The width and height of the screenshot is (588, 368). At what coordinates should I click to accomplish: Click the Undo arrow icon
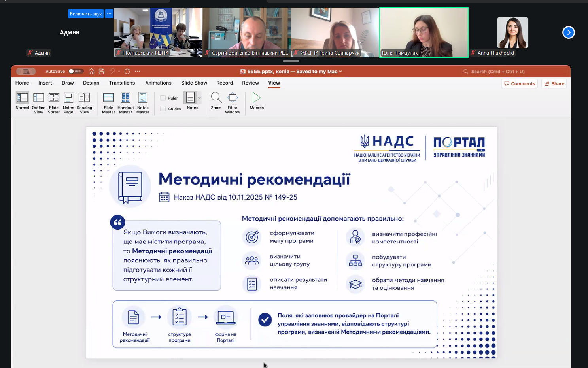coord(112,71)
